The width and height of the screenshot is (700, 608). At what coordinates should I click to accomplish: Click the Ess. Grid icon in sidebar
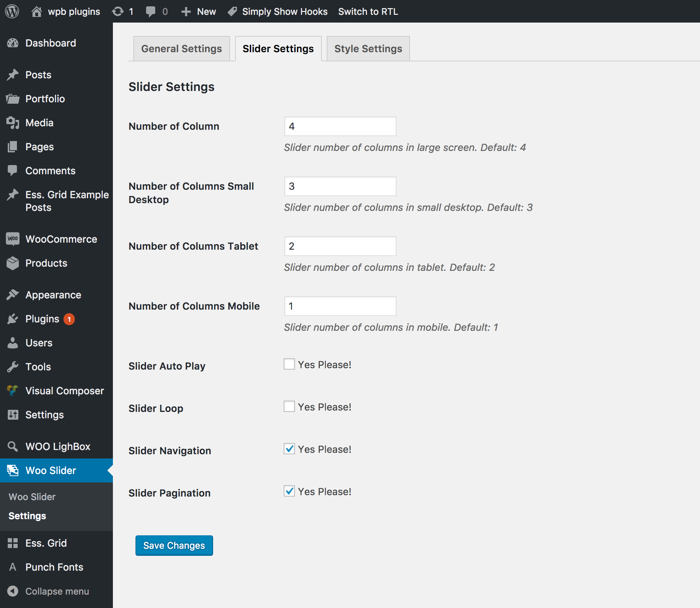pos(14,542)
